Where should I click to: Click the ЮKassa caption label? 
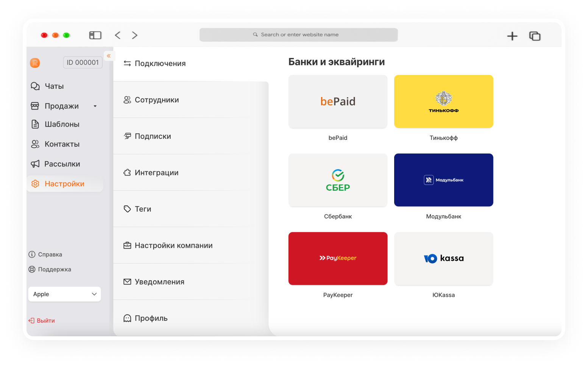(x=443, y=295)
